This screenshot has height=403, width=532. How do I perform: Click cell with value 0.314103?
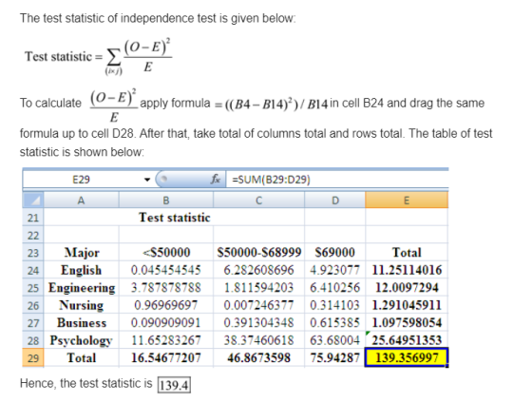click(334, 305)
